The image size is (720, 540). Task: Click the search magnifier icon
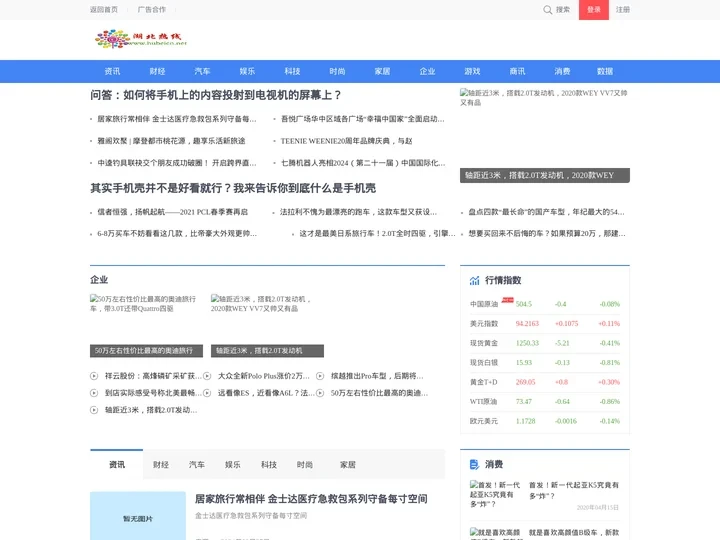pos(547,10)
